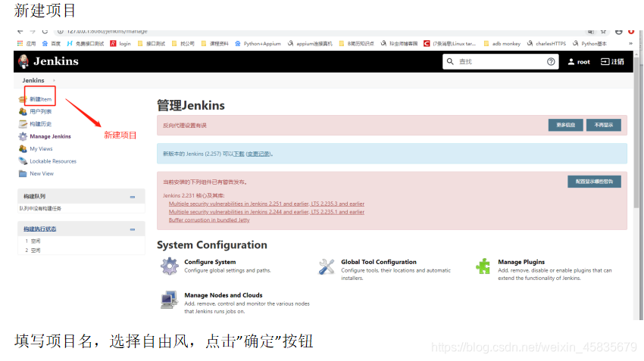Collapse the 构建执行状态 panel
Image resolution: width=644 pixels, height=361 pixels.
(x=133, y=229)
